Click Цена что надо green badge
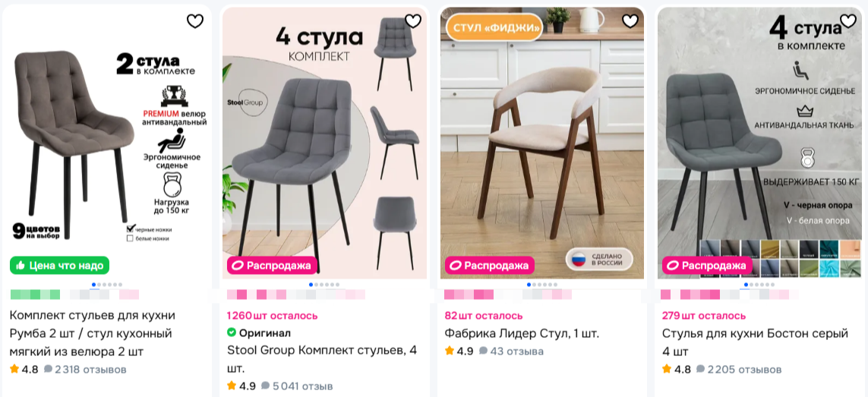 pos(60,265)
